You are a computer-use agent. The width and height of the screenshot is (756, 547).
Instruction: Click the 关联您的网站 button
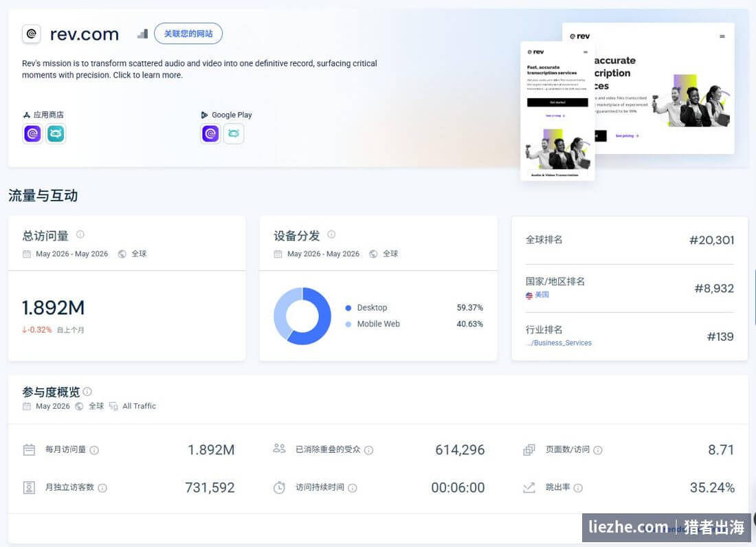pyautogui.click(x=188, y=33)
